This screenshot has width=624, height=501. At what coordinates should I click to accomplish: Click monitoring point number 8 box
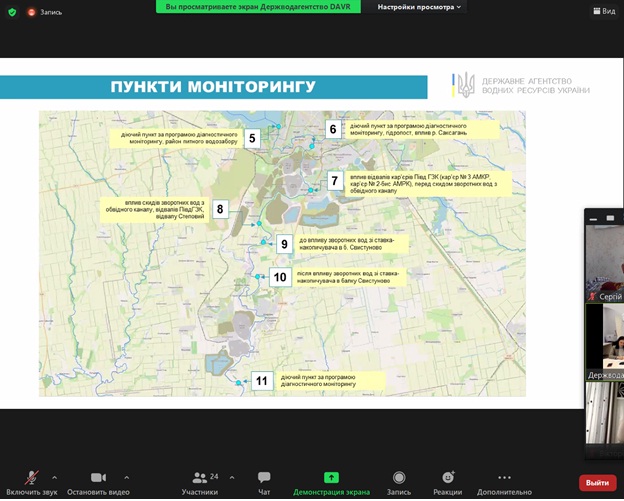(220, 209)
